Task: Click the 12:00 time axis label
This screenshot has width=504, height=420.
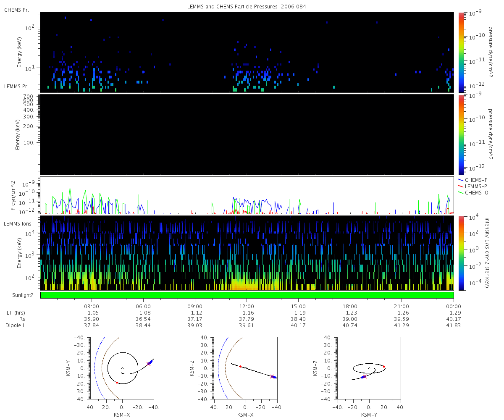Action: [x=247, y=307]
